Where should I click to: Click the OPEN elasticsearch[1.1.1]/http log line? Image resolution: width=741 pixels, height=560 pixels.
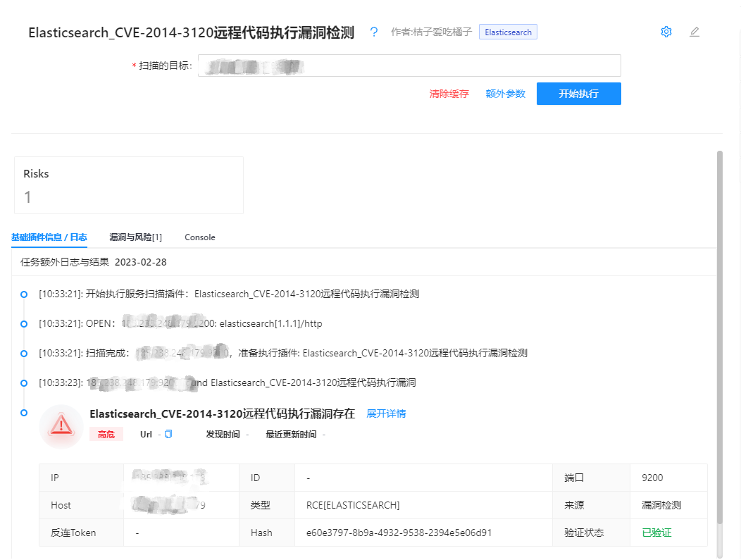tap(180, 324)
